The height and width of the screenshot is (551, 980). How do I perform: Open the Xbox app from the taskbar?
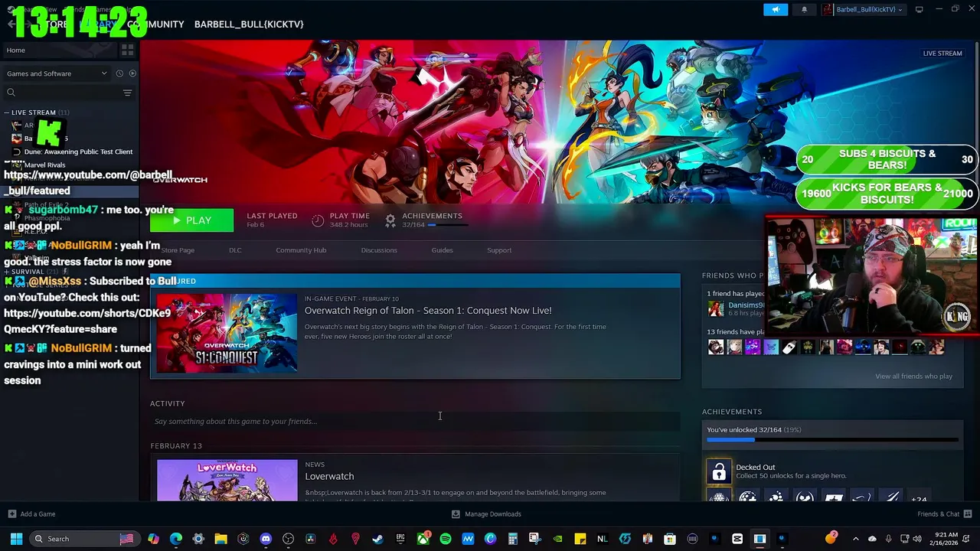(x=423, y=539)
